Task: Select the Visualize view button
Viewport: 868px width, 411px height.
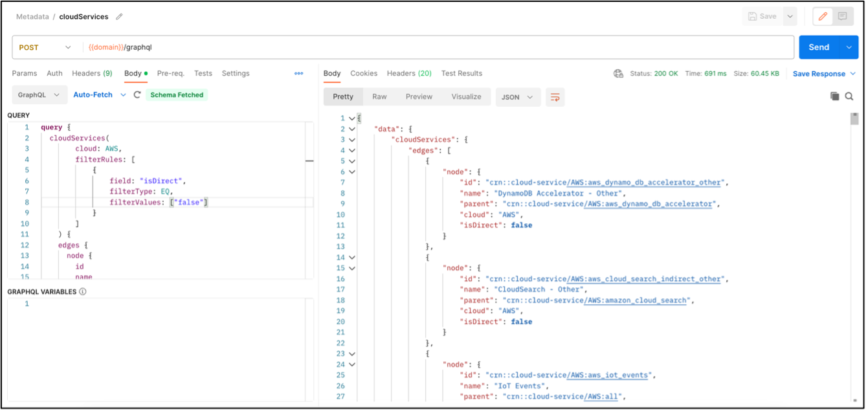Action: [466, 96]
